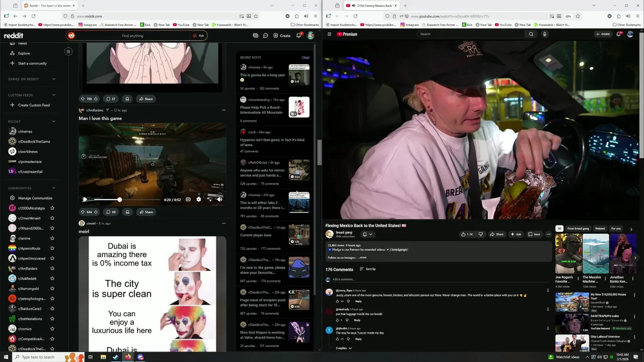644x362 pixels.
Task: Dislike the Fleeing Mexico video
Action: (x=480, y=234)
